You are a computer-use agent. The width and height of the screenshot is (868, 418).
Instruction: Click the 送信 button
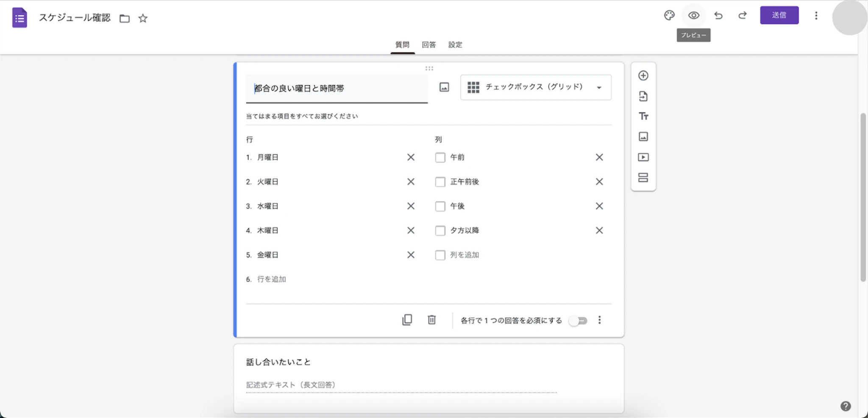pyautogui.click(x=779, y=15)
